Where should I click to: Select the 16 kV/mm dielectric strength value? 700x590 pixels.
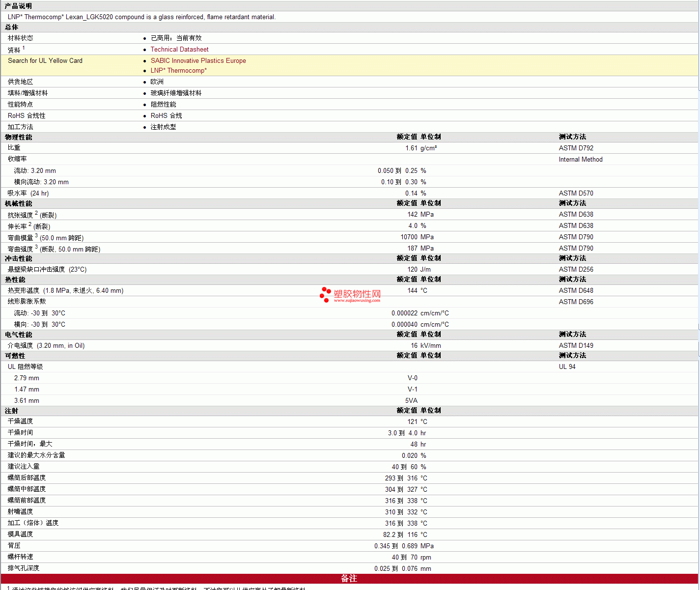point(426,346)
